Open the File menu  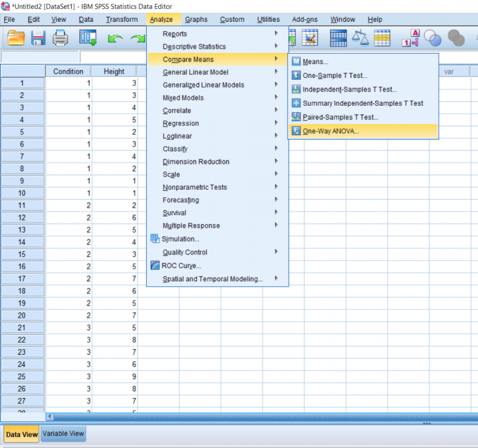click(9, 19)
